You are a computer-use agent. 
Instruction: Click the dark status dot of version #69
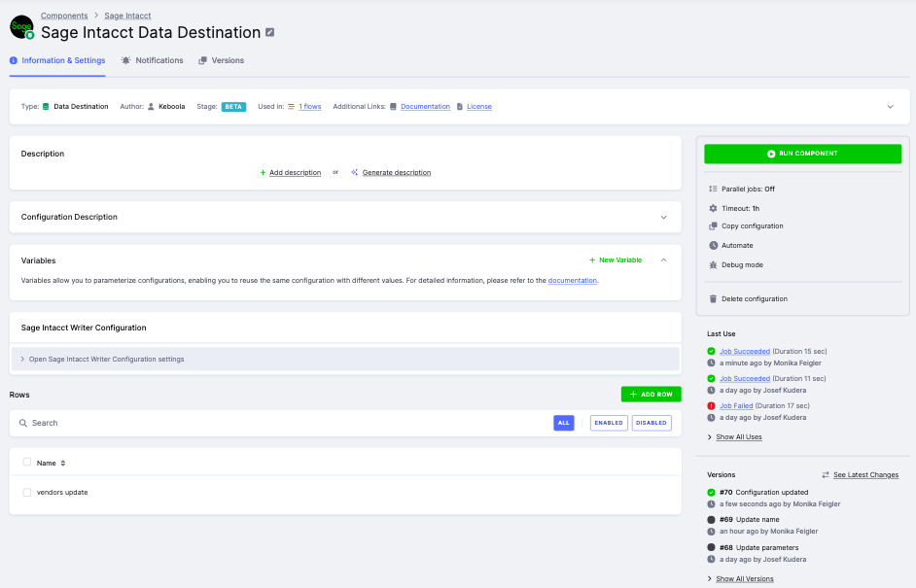[711, 520]
